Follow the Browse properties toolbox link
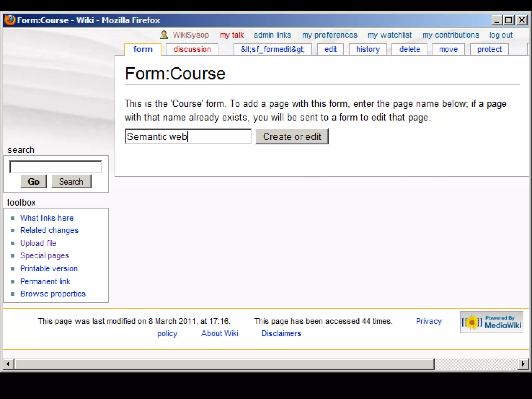 click(x=53, y=294)
